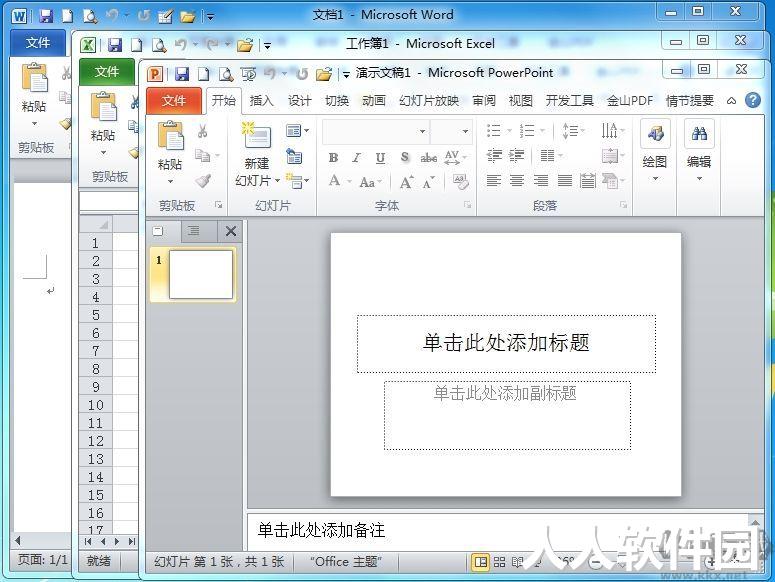The image size is (775, 582).
Task: Select slide 1 thumbnail
Action: (201, 274)
